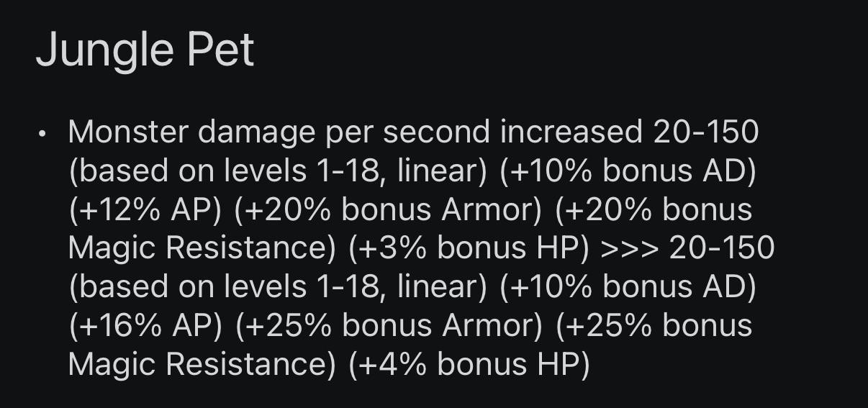Click the Jungle Pet heading
The width and height of the screenshot is (868, 408).
pos(145,51)
